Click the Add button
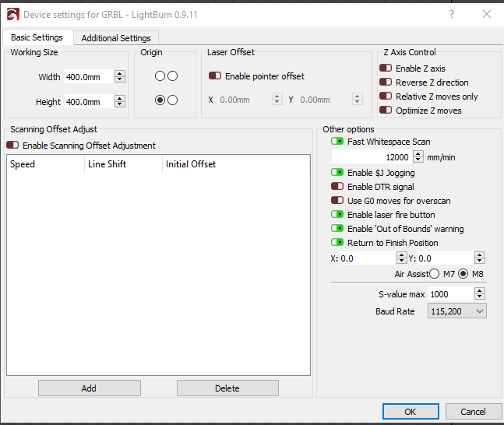The width and height of the screenshot is (504, 425). point(90,388)
